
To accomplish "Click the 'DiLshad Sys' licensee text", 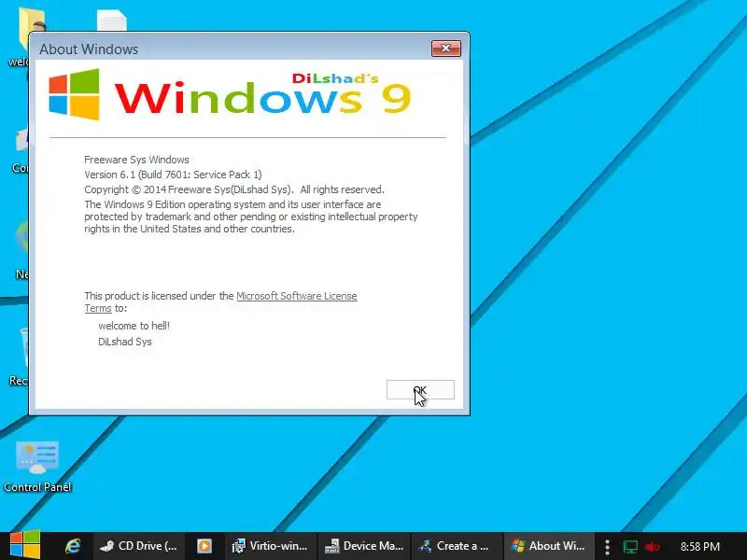I will [x=125, y=342].
